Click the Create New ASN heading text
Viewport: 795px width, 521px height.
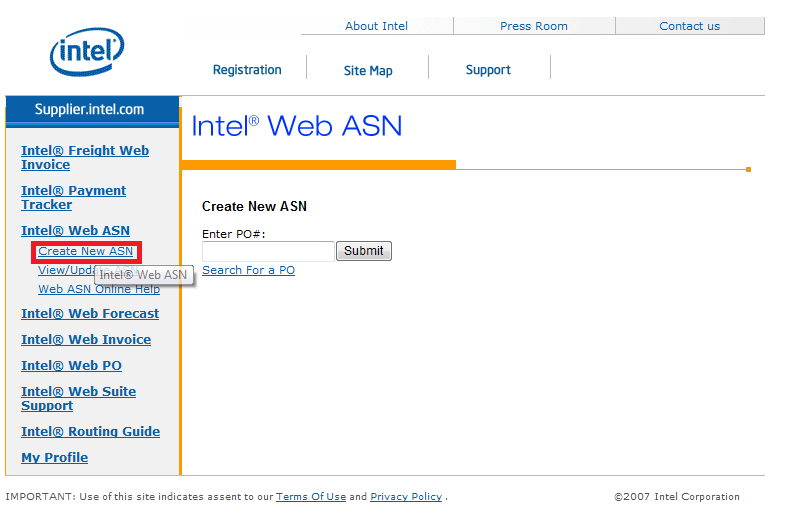tap(255, 206)
